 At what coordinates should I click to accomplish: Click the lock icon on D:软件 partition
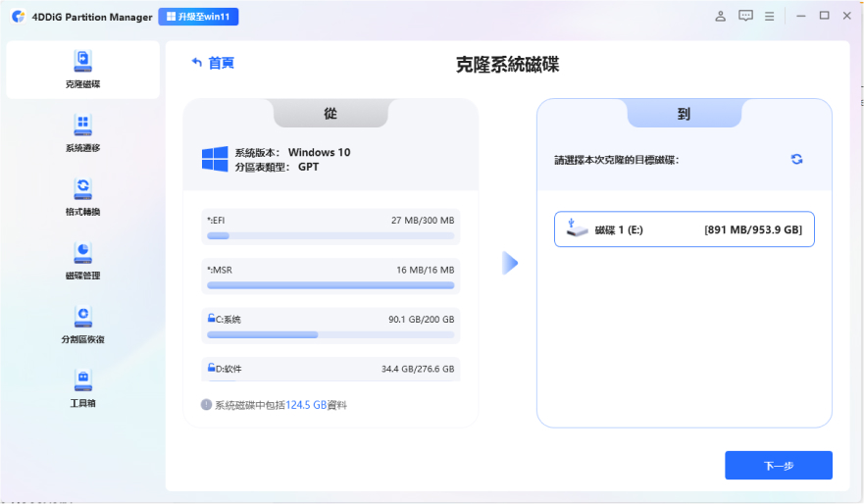[211, 368]
